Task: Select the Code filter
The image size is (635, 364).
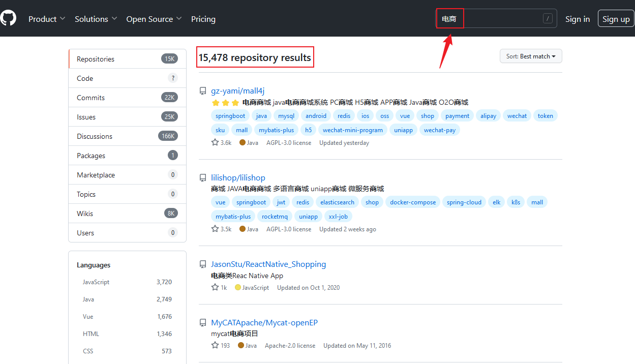Action: [x=127, y=78]
